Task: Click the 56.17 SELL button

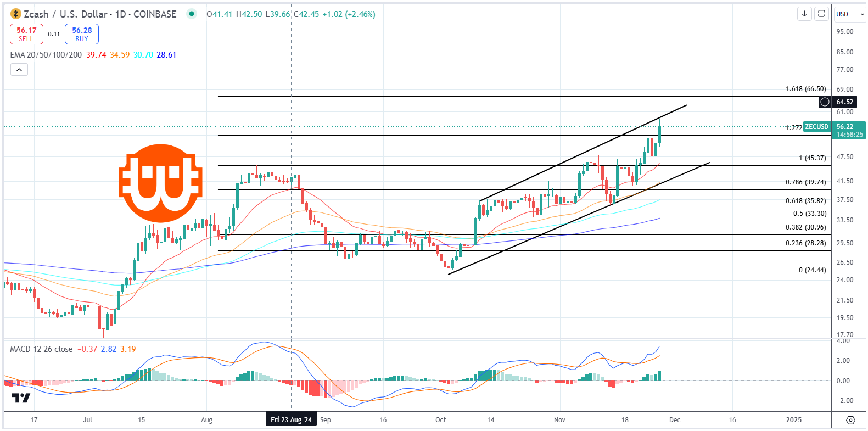Action: pos(26,34)
